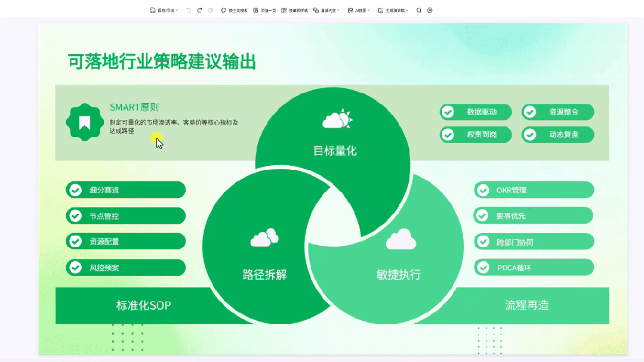Select the OKR管理 text
This screenshot has height=362, width=644.
(511, 190)
